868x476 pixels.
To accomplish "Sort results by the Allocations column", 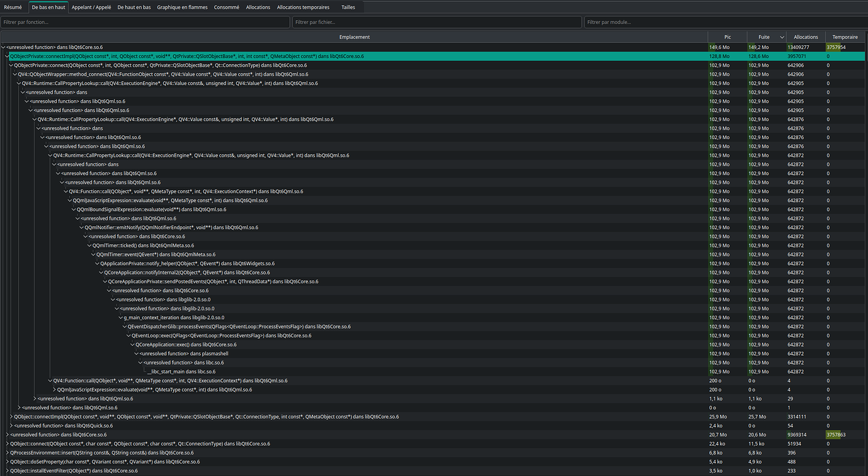I will (806, 37).
